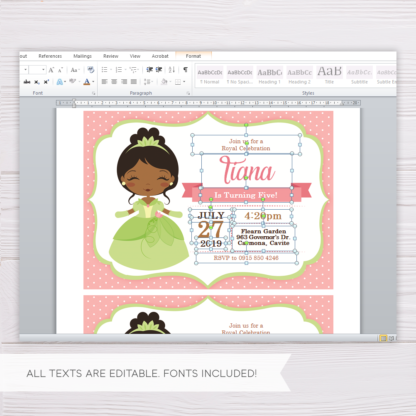
Task: Click the Decrease Indent icon
Action: tap(150, 70)
